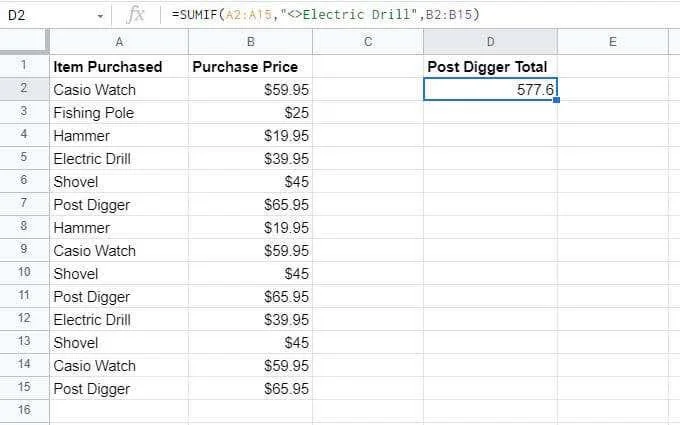Image resolution: width=680 pixels, height=425 pixels.
Task: Click $59.95 price in row 14
Action: 250,365
